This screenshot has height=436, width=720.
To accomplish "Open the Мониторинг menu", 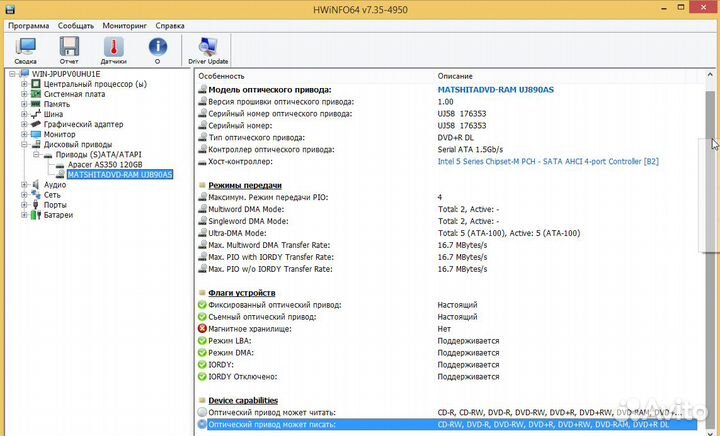I will click(x=124, y=26).
